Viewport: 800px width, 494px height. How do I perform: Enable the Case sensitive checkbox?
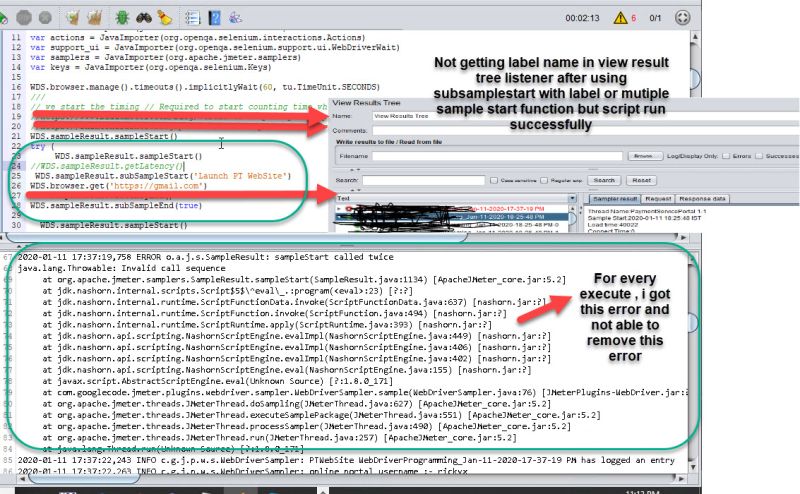[494, 180]
